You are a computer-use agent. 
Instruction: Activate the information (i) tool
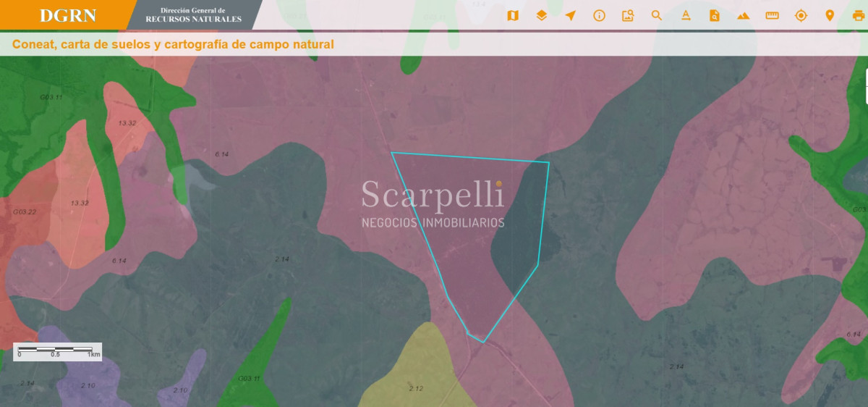point(599,15)
